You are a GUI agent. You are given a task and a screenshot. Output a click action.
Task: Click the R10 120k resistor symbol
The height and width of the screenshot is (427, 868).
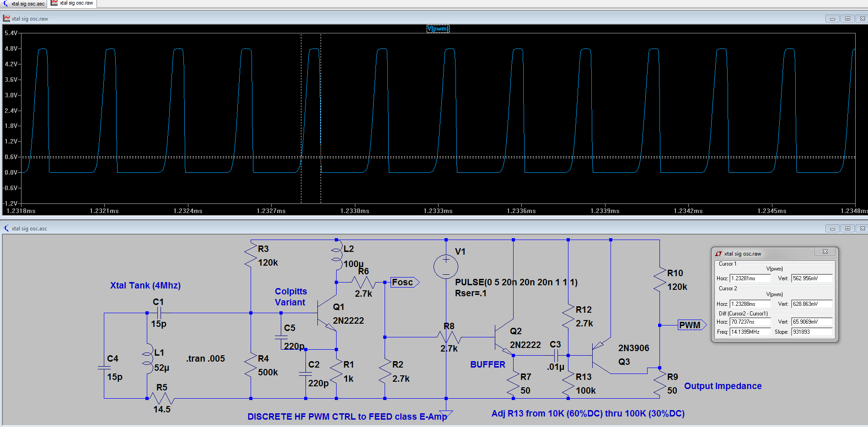point(659,279)
